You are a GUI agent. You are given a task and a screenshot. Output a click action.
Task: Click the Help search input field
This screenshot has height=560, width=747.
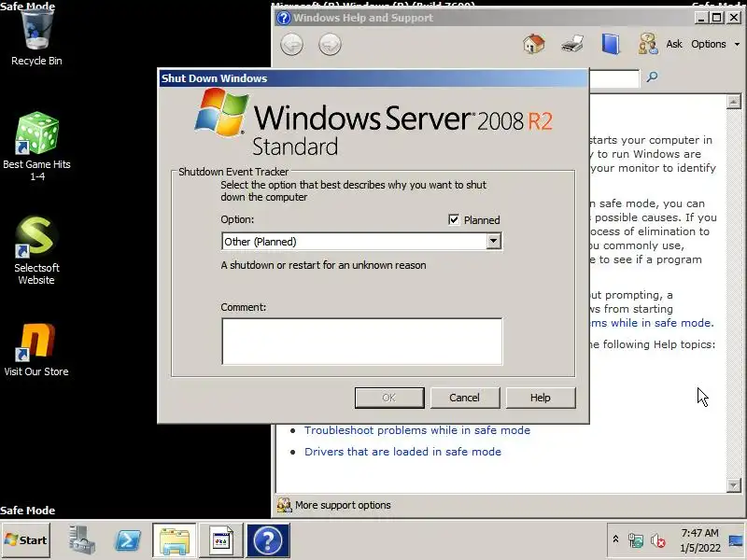click(x=614, y=78)
